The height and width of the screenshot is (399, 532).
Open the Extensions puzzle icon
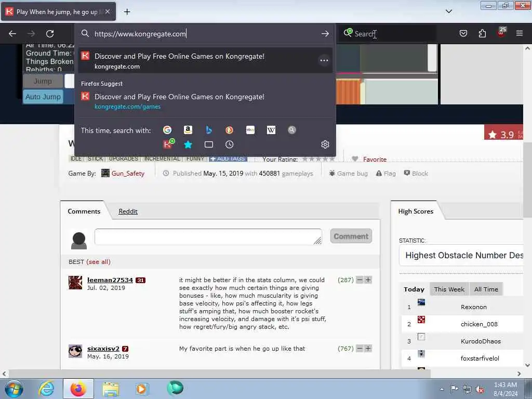point(482,33)
